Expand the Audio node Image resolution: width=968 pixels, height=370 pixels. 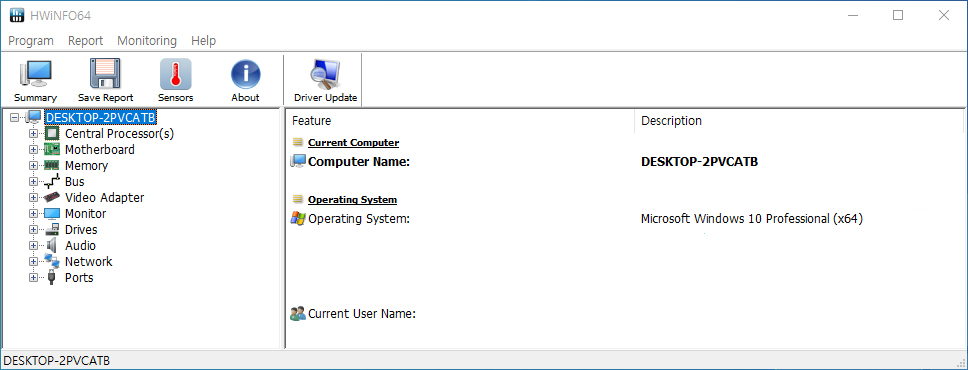[x=33, y=246]
